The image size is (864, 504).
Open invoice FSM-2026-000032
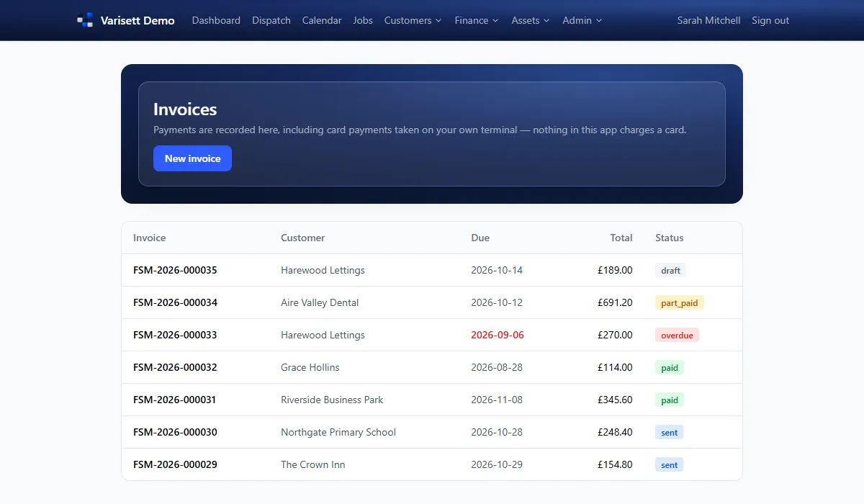point(175,367)
